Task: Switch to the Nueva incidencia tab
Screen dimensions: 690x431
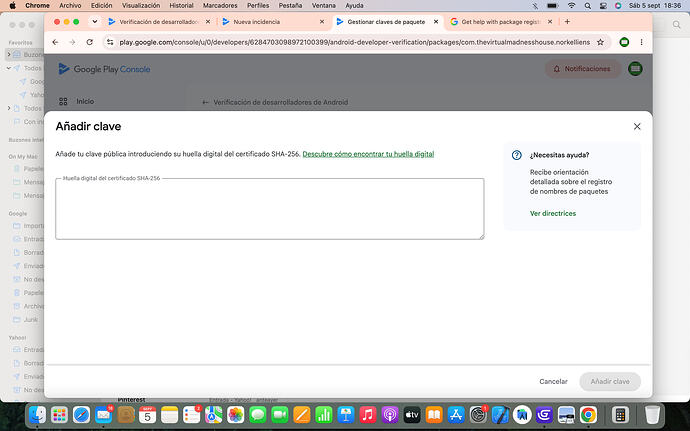Action: pos(257,22)
